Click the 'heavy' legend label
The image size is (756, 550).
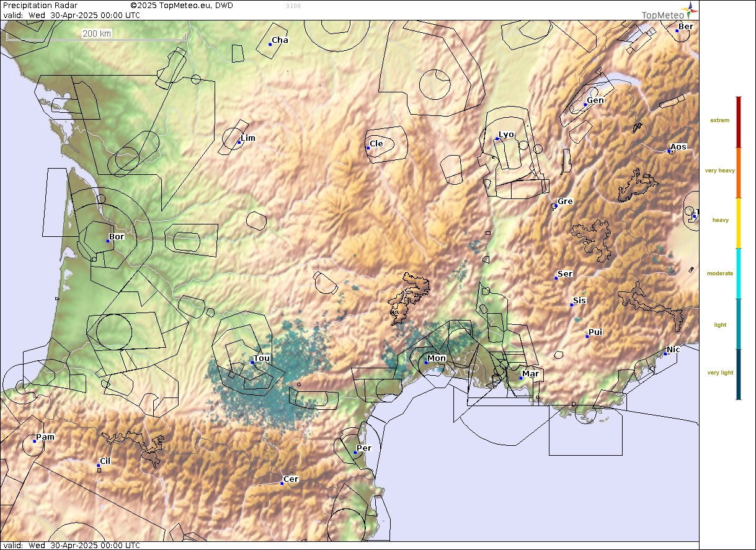coord(721,220)
